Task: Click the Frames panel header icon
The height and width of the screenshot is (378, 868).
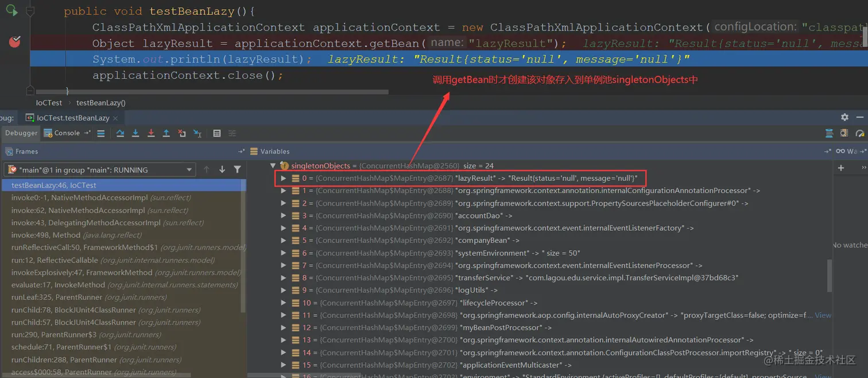Action: point(9,152)
